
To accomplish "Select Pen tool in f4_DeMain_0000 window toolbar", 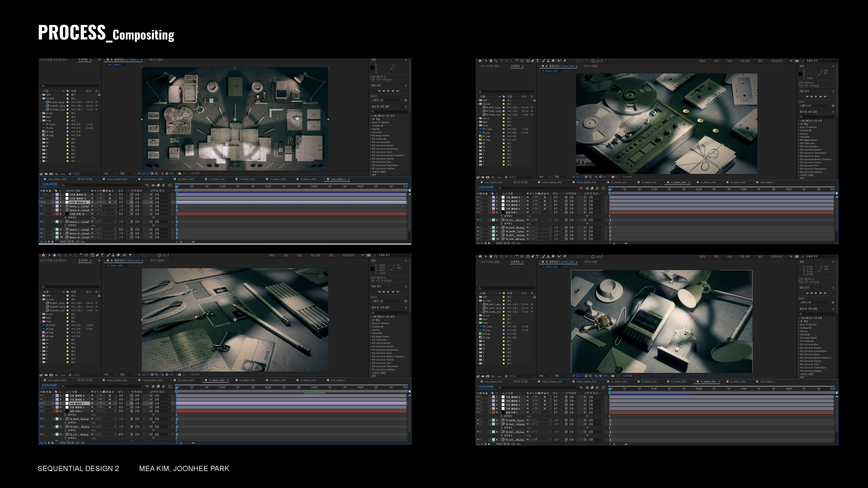I will pyautogui.click(x=533, y=61).
